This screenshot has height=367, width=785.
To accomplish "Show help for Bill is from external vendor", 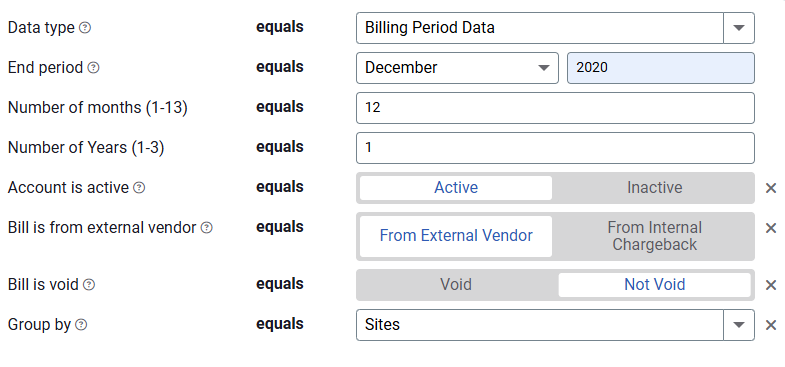I will [x=206, y=228].
